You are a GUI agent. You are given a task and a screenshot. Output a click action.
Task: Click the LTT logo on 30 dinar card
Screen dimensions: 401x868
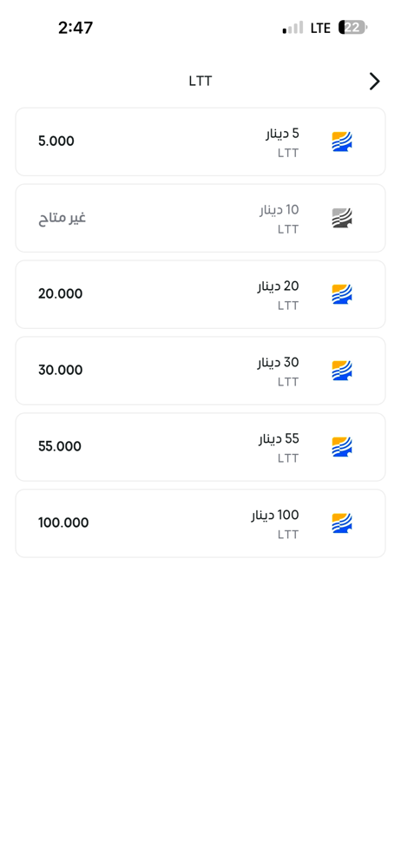342,371
